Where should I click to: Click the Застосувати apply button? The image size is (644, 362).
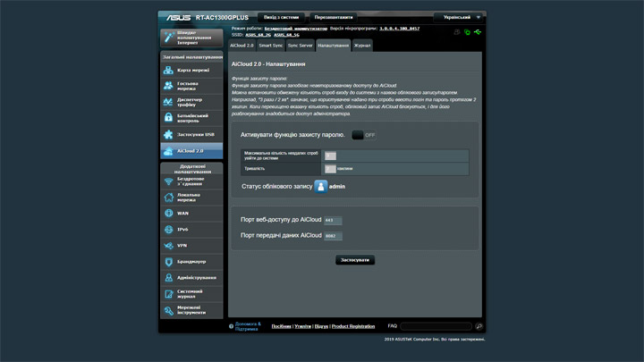[x=355, y=260]
